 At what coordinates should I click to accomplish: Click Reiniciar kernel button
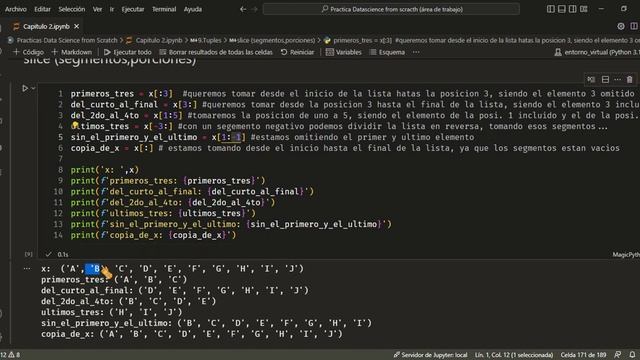(298, 52)
